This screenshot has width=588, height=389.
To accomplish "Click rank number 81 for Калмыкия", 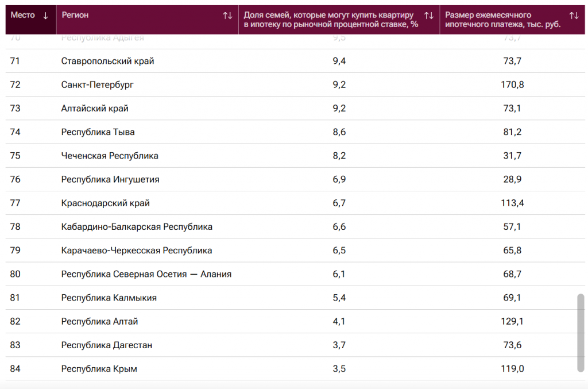I will [x=16, y=298].
